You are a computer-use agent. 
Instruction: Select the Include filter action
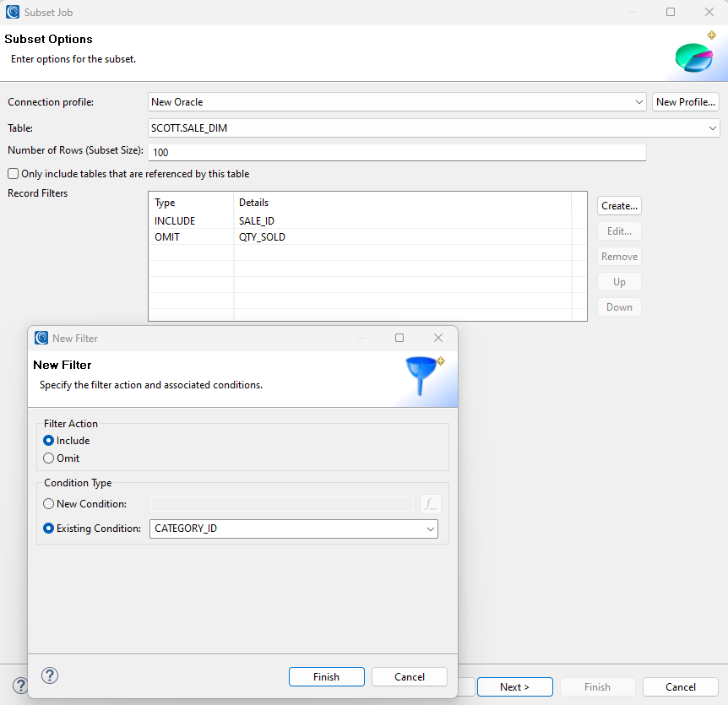[x=48, y=441]
